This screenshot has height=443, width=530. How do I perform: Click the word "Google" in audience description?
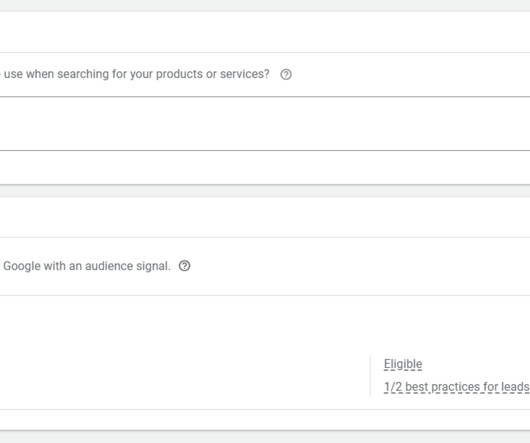pos(22,266)
